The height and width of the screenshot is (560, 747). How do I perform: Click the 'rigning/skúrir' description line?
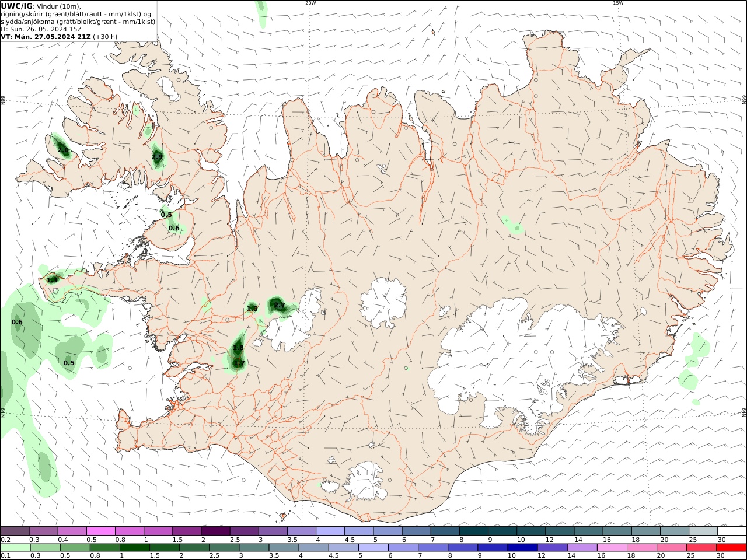tap(75, 13)
